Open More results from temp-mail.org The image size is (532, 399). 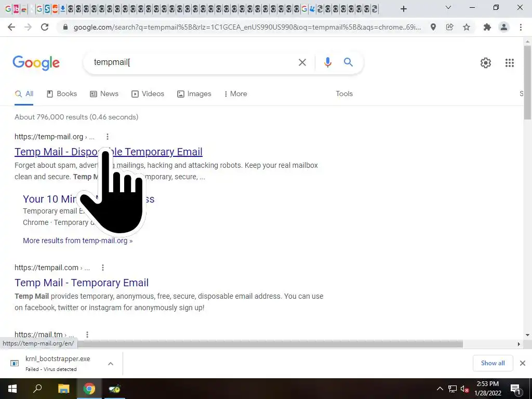click(78, 241)
